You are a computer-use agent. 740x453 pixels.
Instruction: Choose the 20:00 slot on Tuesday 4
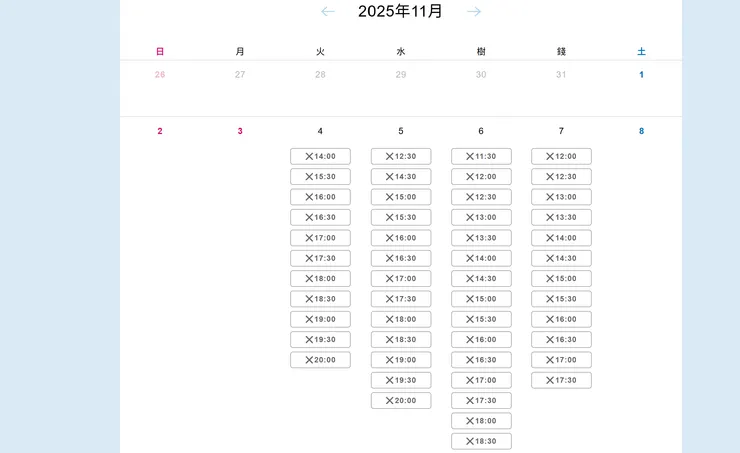320,360
